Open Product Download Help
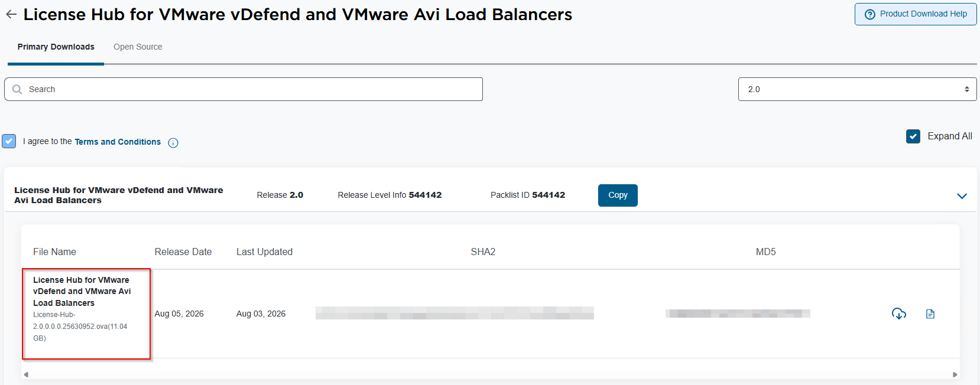The image size is (980, 385). (916, 14)
